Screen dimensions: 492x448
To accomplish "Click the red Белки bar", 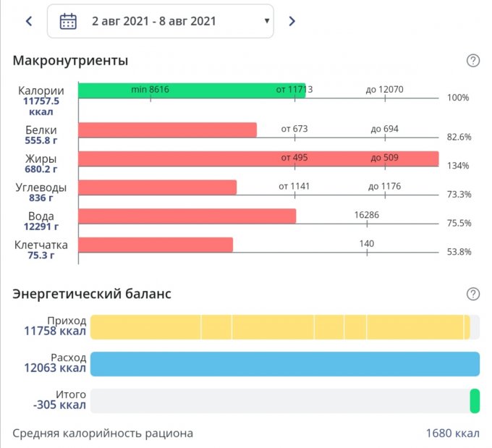I will [167, 130].
